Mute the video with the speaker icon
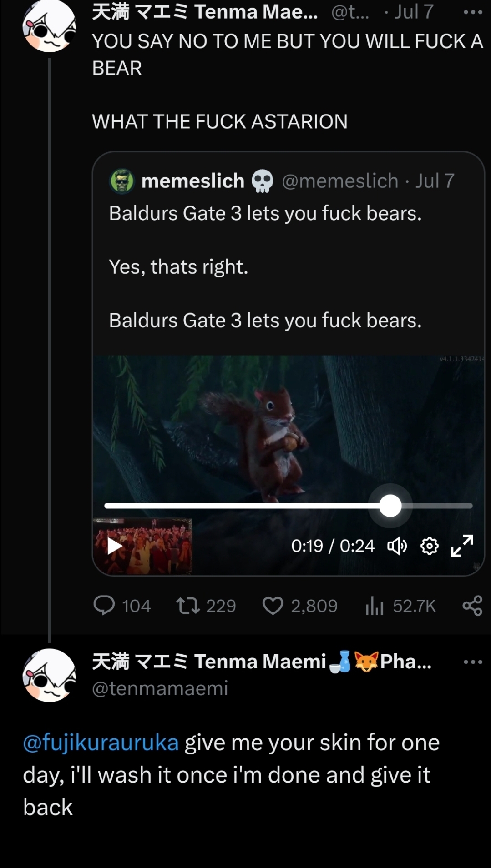Screen dimensions: 491x868 coord(397,546)
